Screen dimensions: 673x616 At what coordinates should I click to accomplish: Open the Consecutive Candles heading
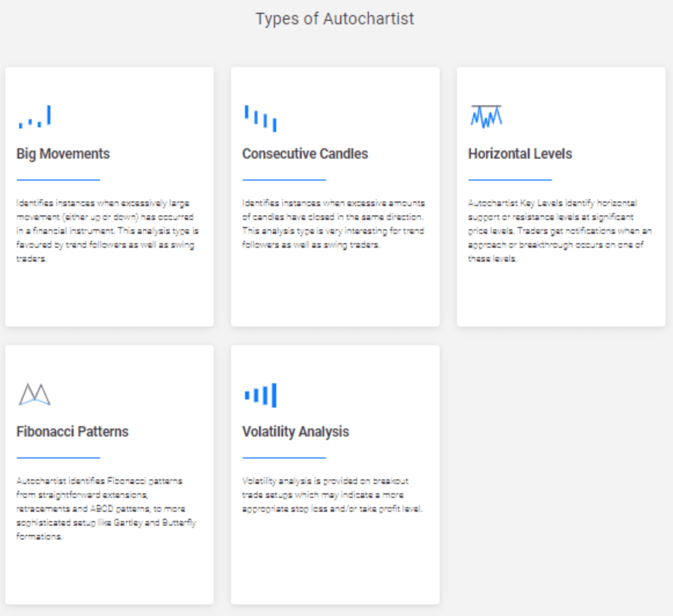[x=305, y=154]
